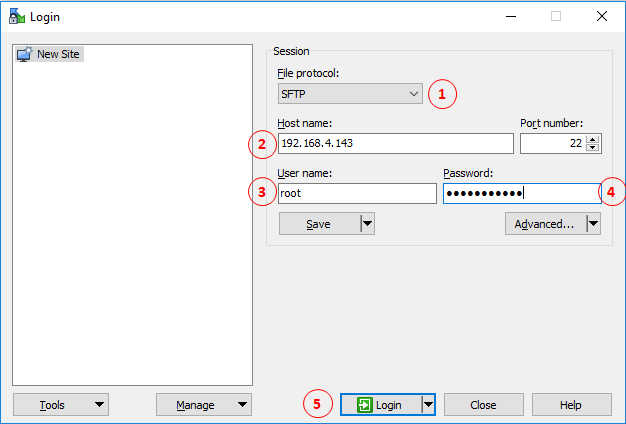Screen dimensions: 626x424
Task: Expand the Login button dropdown arrow
Action: (428, 405)
